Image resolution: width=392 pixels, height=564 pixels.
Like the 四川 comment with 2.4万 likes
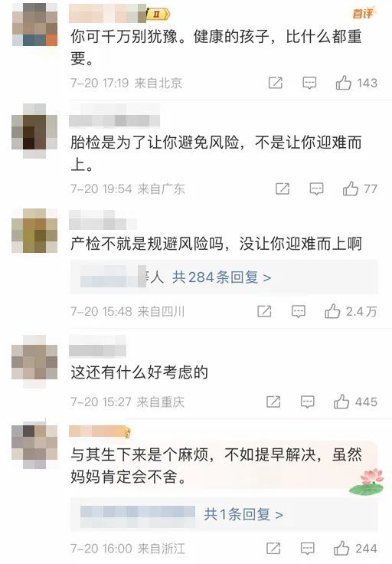(x=332, y=311)
